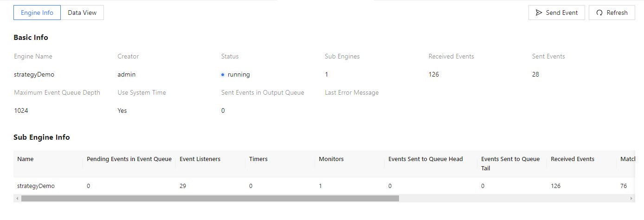Click the circular arrow Refresh icon
Image resolution: width=644 pixels, height=220 pixels.
click(x=599, y=13)
